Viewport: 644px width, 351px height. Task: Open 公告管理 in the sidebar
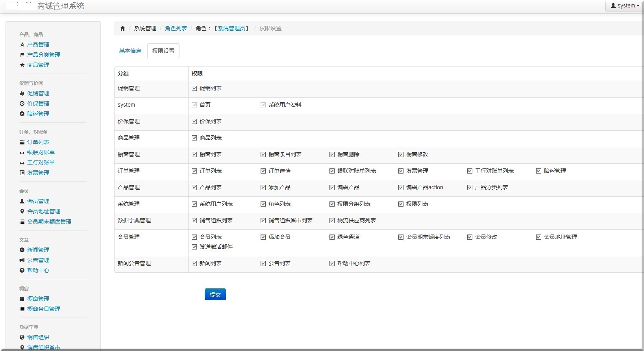38,260
